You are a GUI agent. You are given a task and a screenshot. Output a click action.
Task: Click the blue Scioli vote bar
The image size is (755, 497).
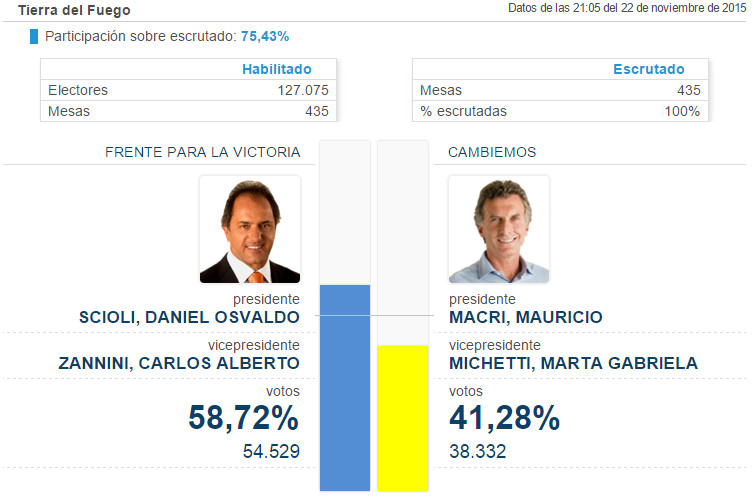[344, 388]
